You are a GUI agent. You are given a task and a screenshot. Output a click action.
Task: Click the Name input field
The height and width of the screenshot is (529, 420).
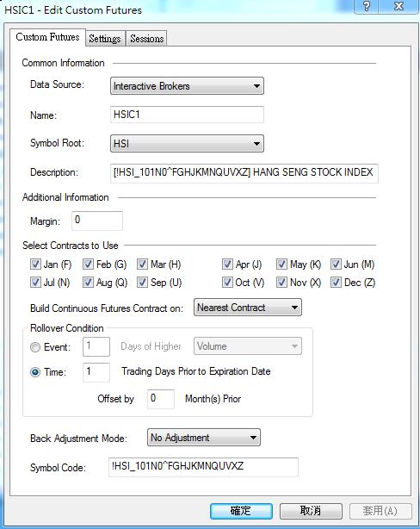pos(187,115)
